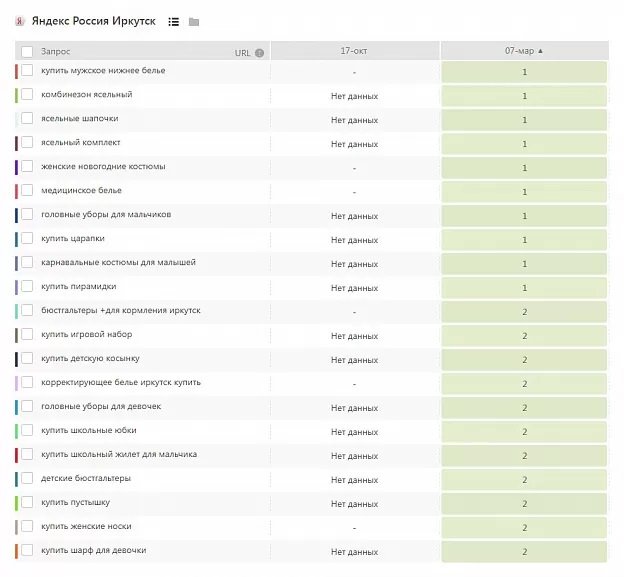Click the Yandex logo icon
This screenshot has height=577, width=624.
(x=20, y=21)
